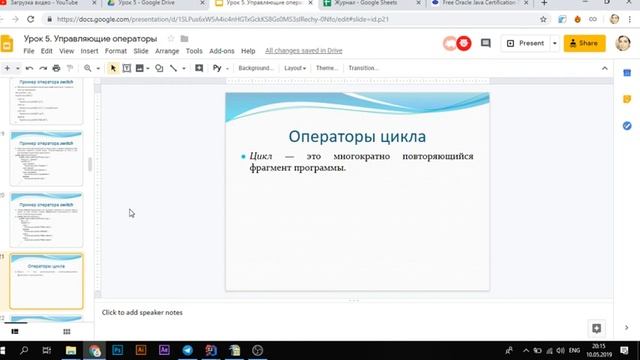
Task: Select the shape tool
Action: [159, 68]
